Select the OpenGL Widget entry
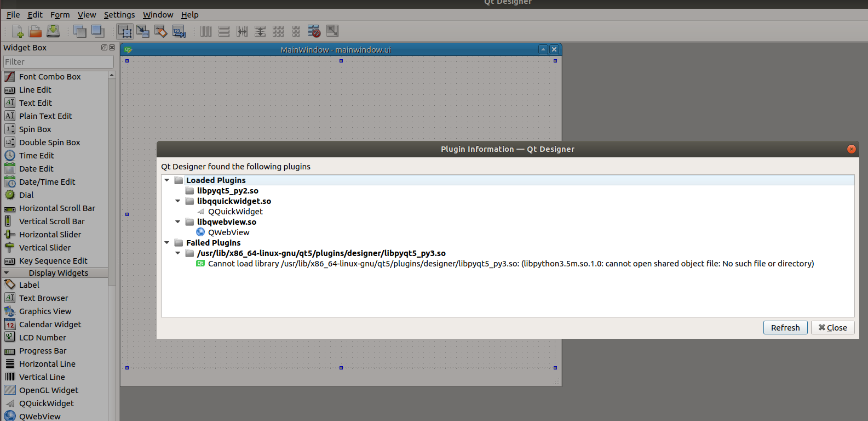The image size is (868, 421). tap(49, 390)
